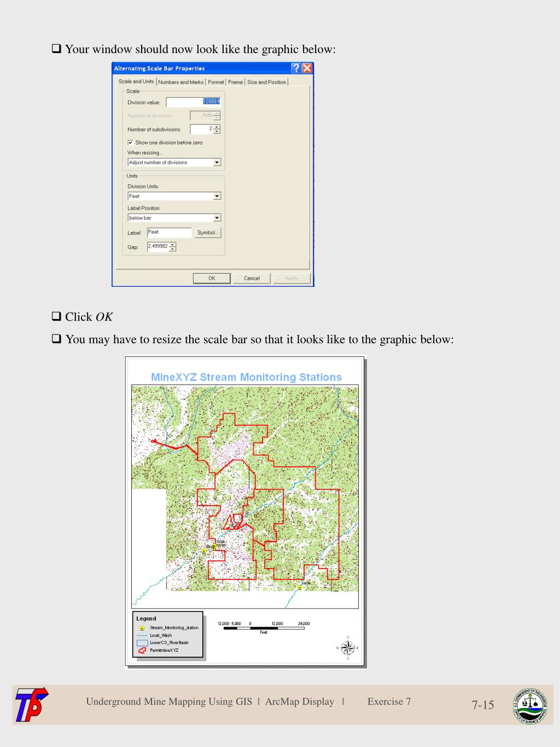Click the LowerCO_RiverBasin legend rectangle symbol
The image size is (560, 747).
(142, 642)
